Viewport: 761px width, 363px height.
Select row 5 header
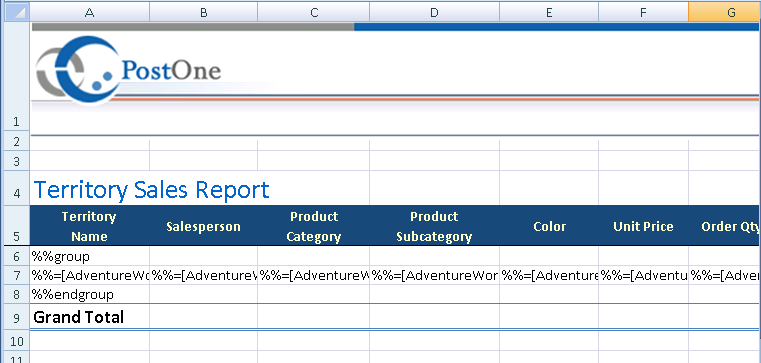[x=16, y=226]
